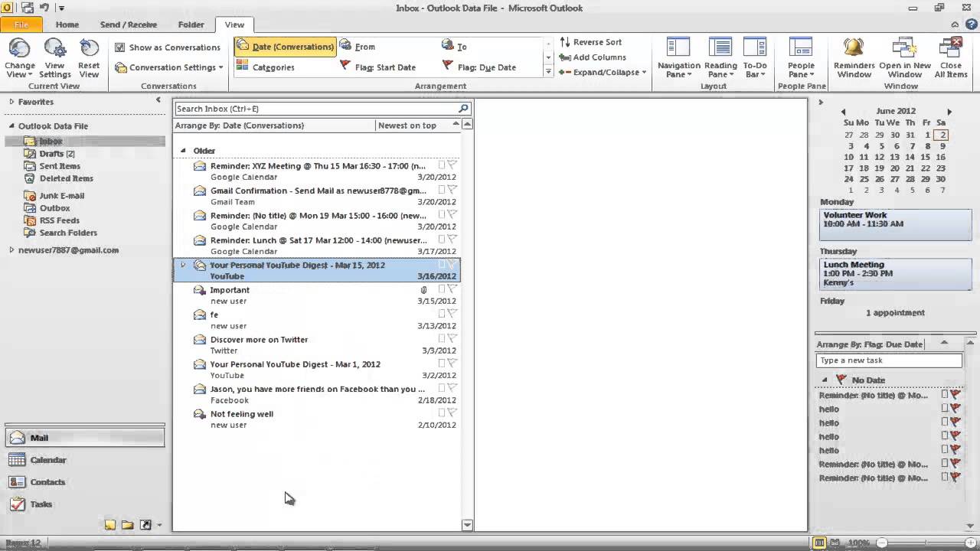Click the Search Inbox field
980x551 pixels.
click(x=315, y=109)
